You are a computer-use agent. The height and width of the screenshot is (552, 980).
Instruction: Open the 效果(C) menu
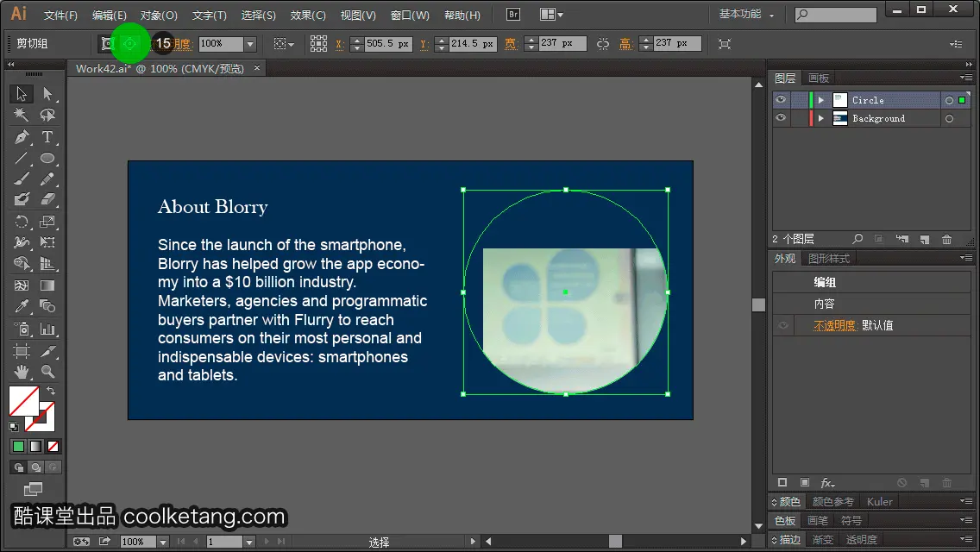coord(308,15)
